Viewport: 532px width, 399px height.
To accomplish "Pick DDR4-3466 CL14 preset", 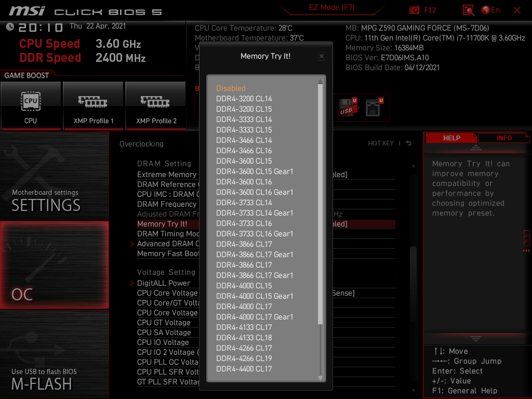I will [244, 140].
